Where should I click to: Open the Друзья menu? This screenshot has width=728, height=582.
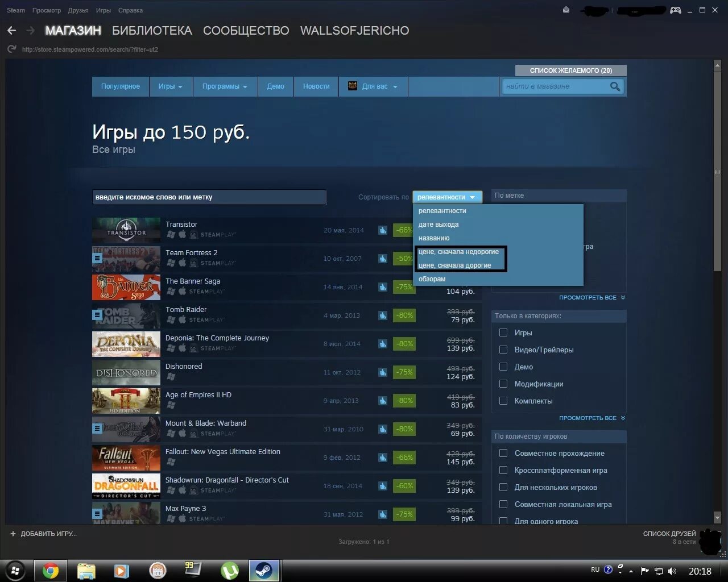[78, 10]
